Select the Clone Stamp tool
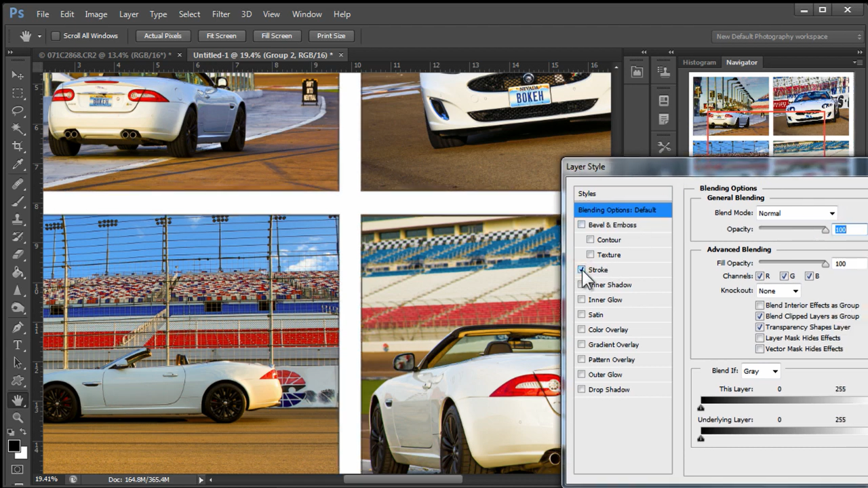Screen dimensions: 868x488 (x=18, y=219)
